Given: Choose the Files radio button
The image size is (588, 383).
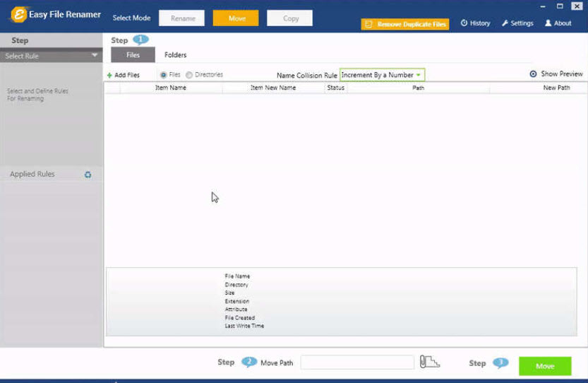Looking at the screenshot, I should point(164,75).
